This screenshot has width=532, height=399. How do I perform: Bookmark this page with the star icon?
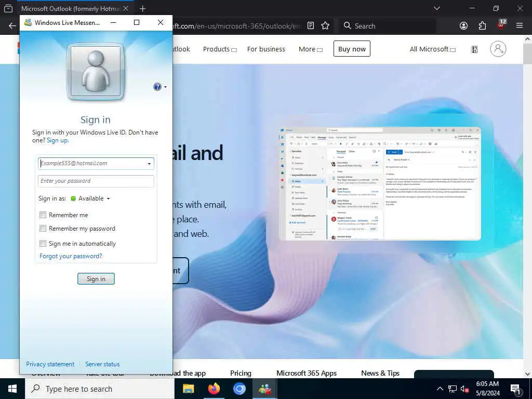(x=325, y=26)
